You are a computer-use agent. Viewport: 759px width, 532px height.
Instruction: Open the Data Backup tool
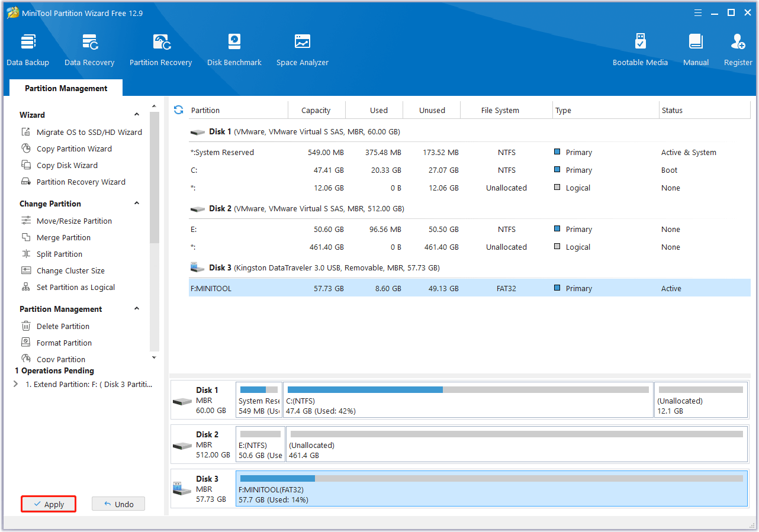pyautogui.click(x=28, y=50)
